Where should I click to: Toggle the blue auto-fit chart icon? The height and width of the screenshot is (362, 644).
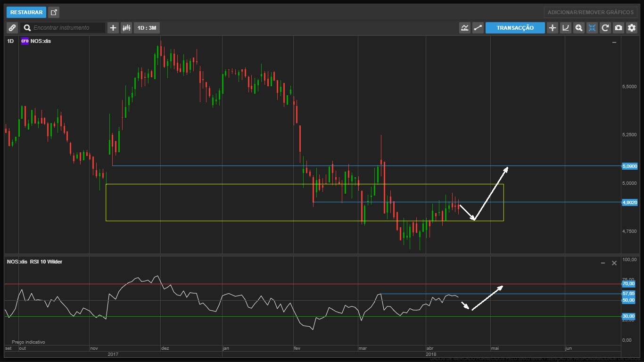point(592,28)
